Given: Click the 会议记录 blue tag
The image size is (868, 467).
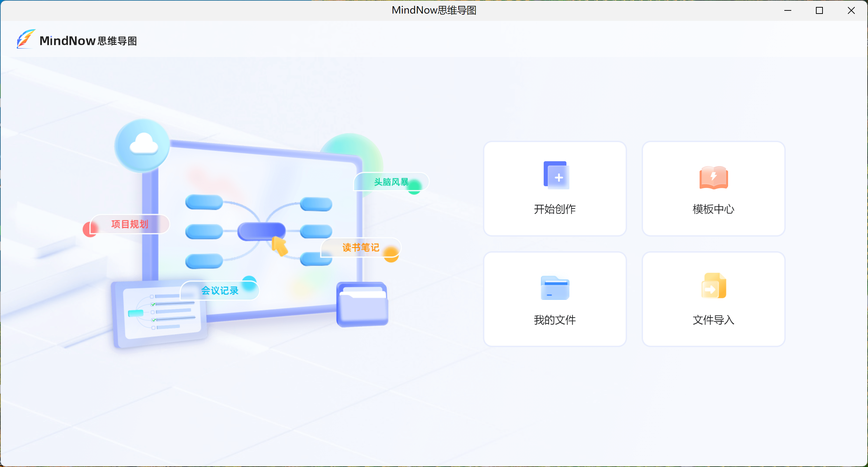Looking at the screenshot, I should [x=220, y=290].
